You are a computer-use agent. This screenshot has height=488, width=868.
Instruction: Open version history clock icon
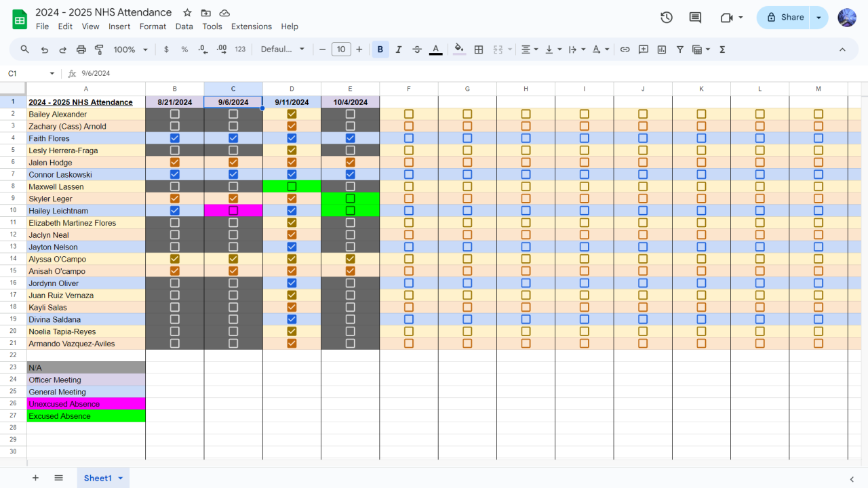pyautogui.click(x=667, y=18)
